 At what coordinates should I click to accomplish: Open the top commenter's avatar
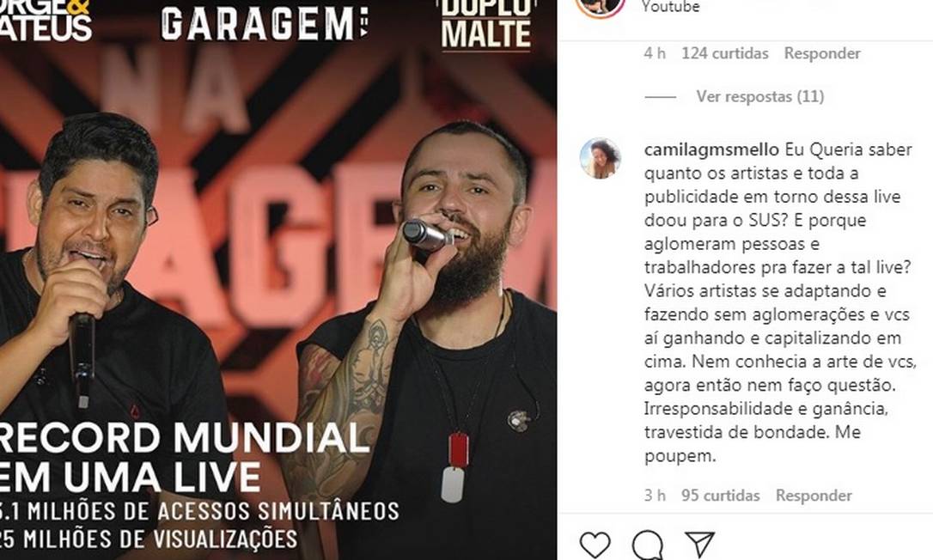[600, 7]
